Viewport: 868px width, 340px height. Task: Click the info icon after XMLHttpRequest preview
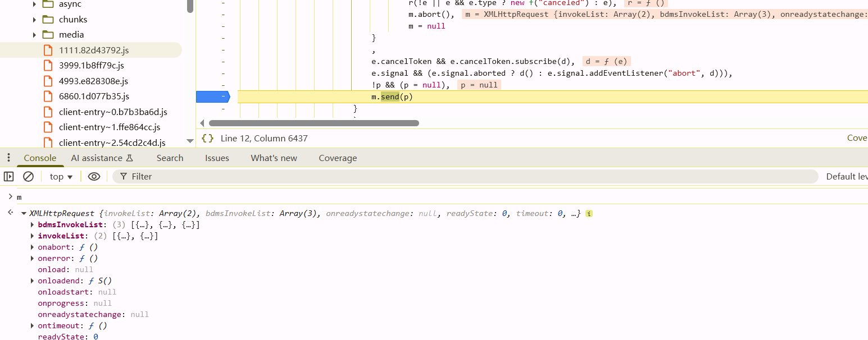click(589, 214)
